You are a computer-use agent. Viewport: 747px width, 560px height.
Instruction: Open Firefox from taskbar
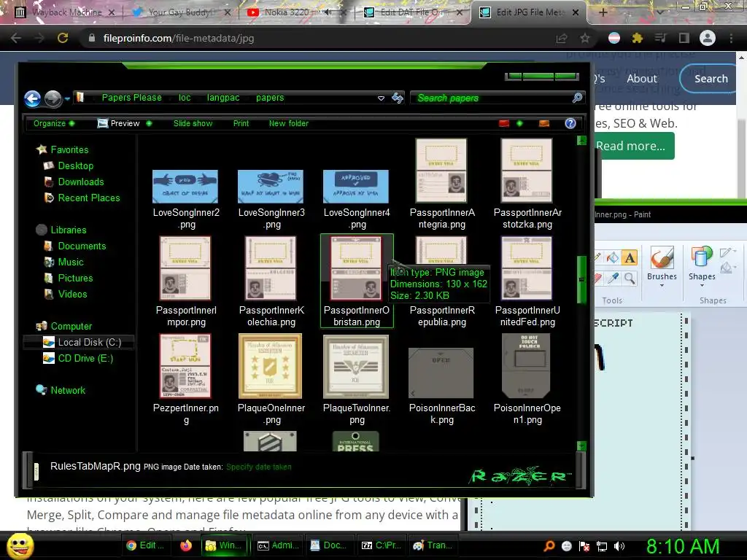[x=186, y=545]
